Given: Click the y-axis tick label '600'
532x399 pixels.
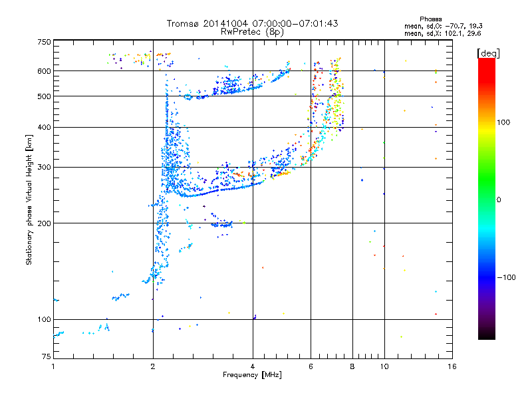Looking at the screenshot, I should [x=44, y=71].
